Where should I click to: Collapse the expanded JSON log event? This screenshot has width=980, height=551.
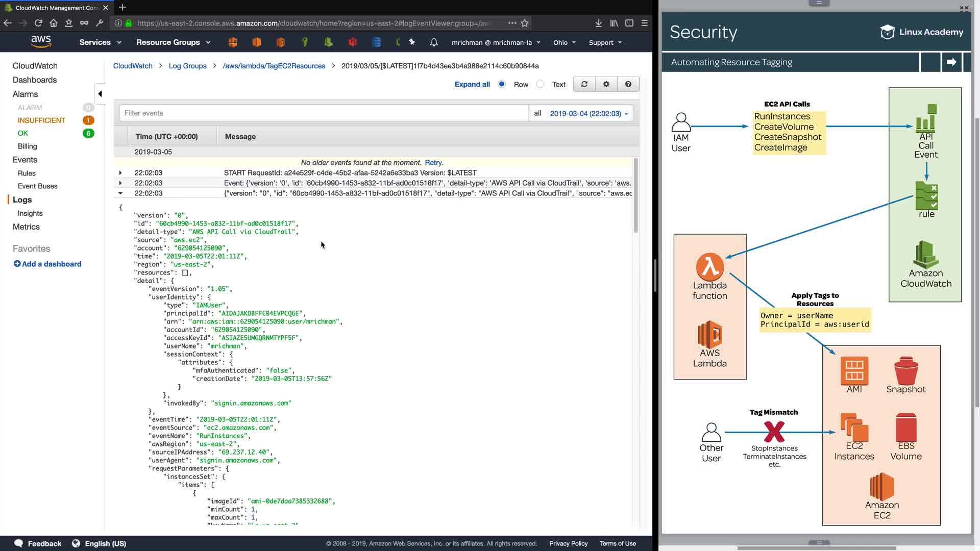click(120, 193)
